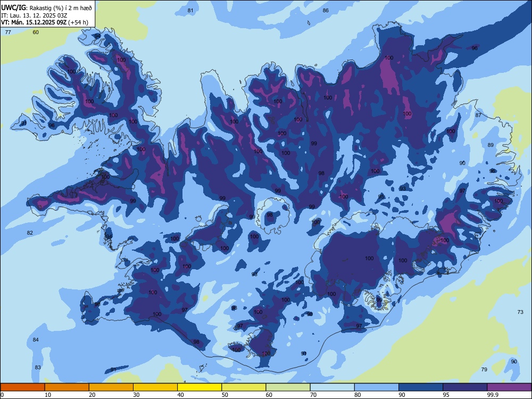Select the 'IT: Lau. 13. 12. 2025 03Z' line
Image resolution: width=532 pixels, height=399 pixels.
pos(34,15)
